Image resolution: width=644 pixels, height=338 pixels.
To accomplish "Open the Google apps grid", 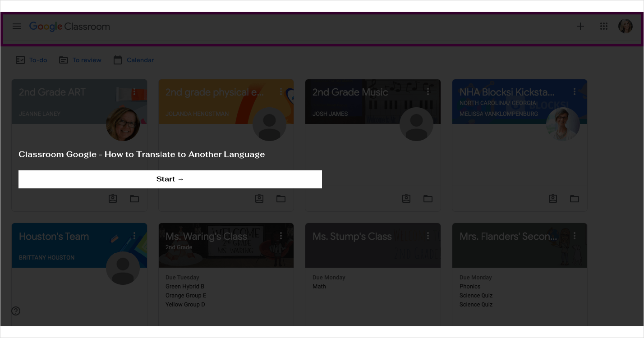I will coord(604,26).
